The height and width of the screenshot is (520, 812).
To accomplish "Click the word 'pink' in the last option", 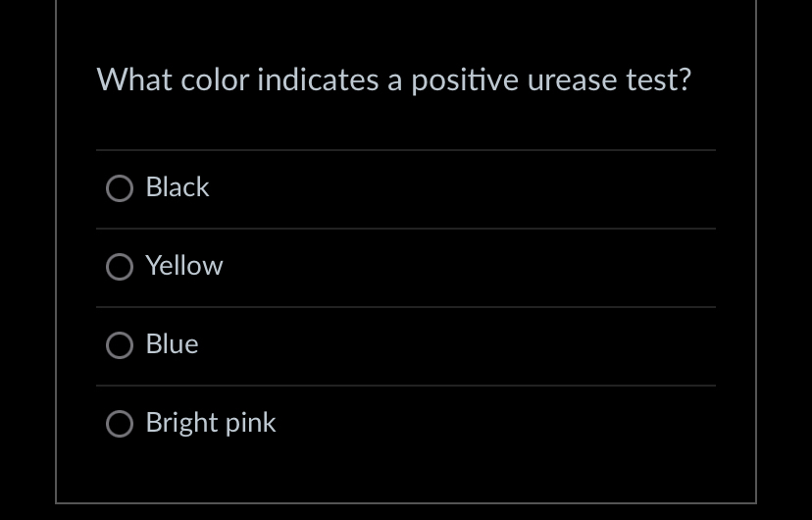I will (250, 423).
